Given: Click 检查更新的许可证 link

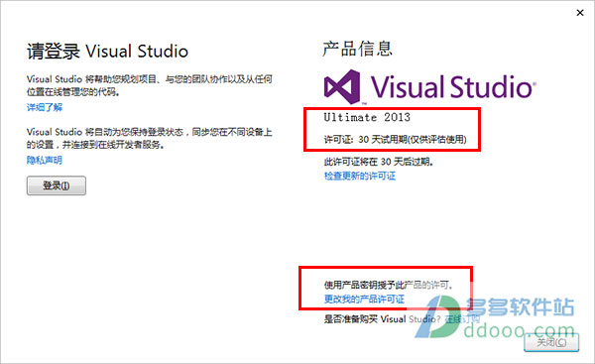Looking at the screenshot, I should point(360,176).
